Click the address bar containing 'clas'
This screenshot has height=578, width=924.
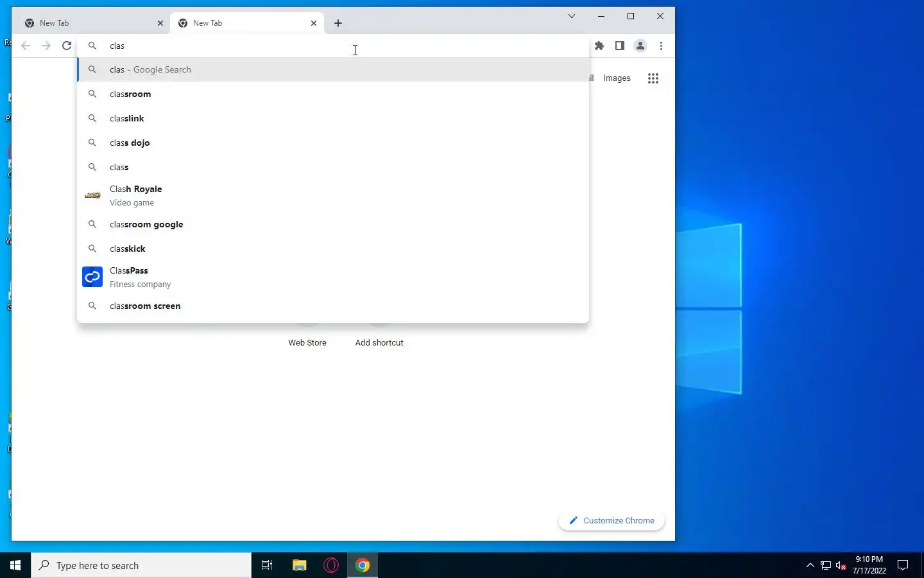click(334, 46)
